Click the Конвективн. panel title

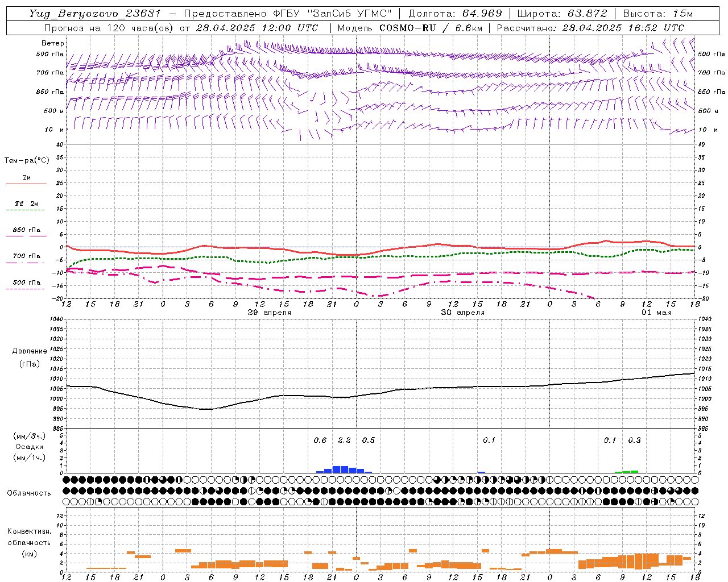tap(29, 531)
